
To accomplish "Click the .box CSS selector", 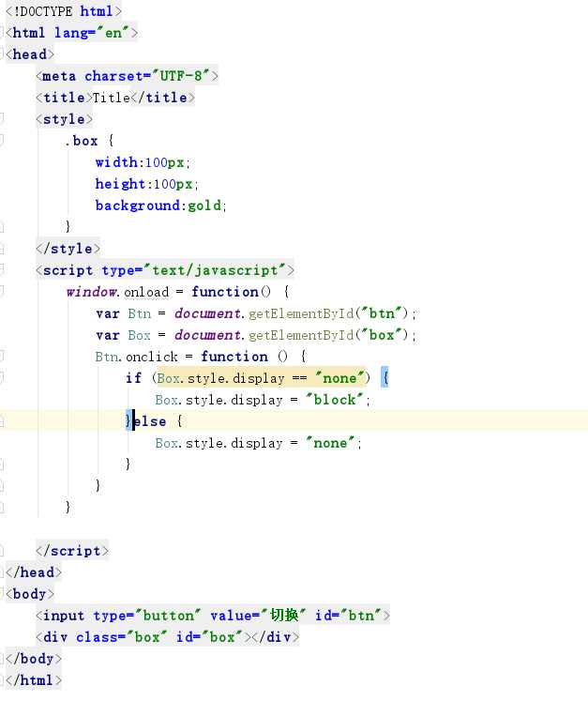I will 82,141.
